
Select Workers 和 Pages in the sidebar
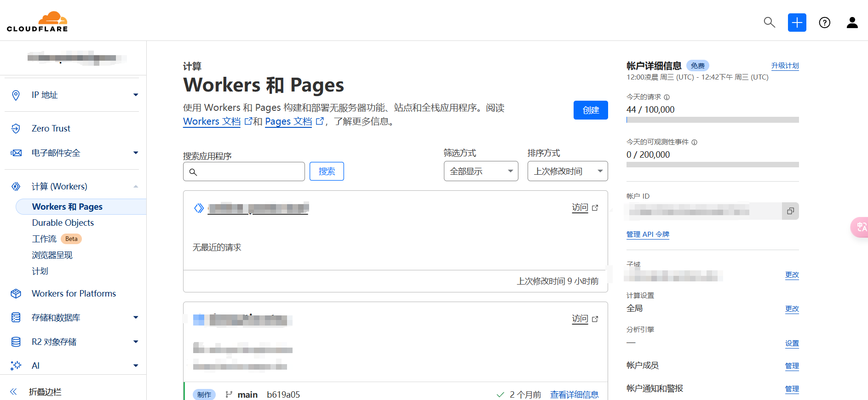tap(81, 207)
